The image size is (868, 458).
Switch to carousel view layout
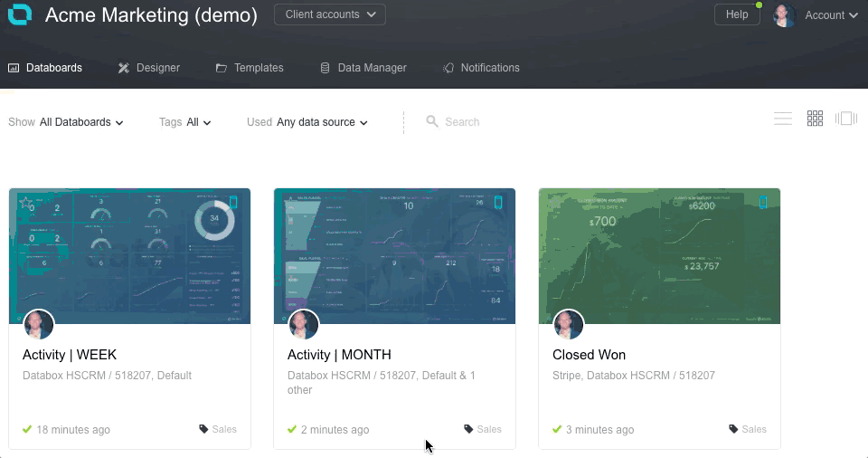click(846, 119)
